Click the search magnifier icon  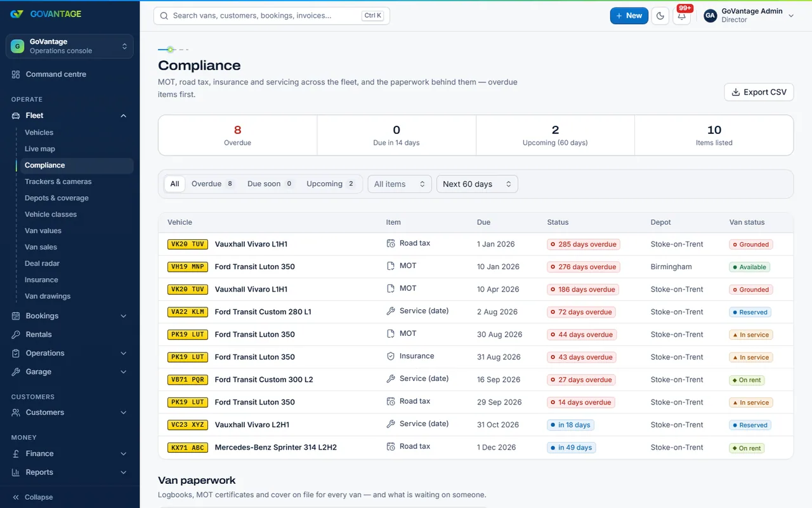tap(164, 16)
